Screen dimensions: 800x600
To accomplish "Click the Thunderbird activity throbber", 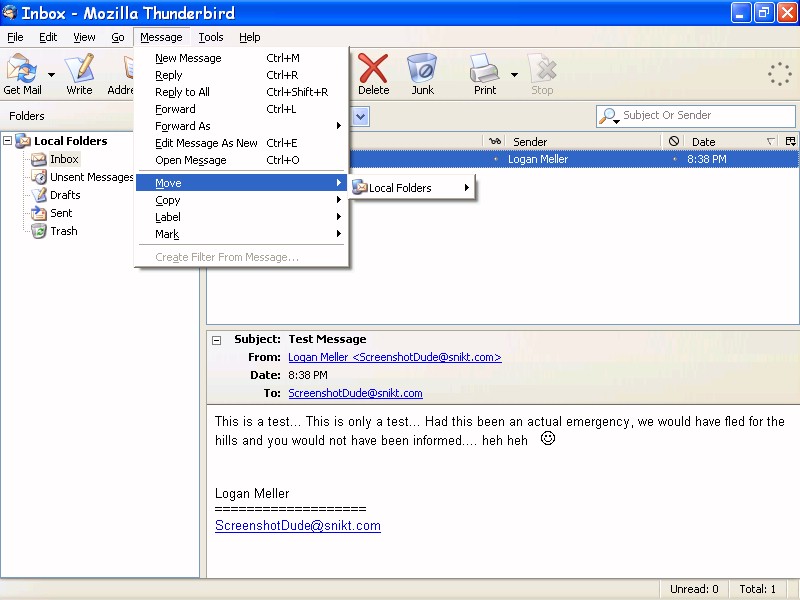I will [x=780, y=74].
